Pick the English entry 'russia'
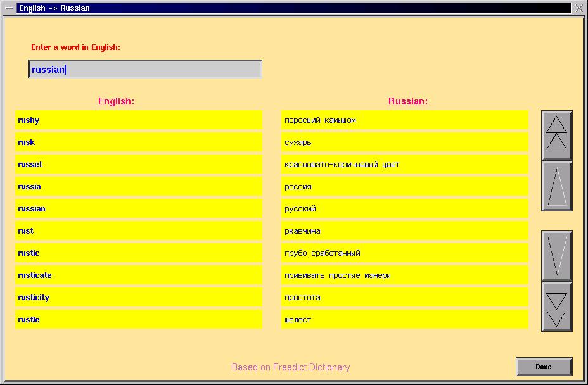The height and width of the screenshot is (385, 588). pyautogui.click(x=138, y=187)
